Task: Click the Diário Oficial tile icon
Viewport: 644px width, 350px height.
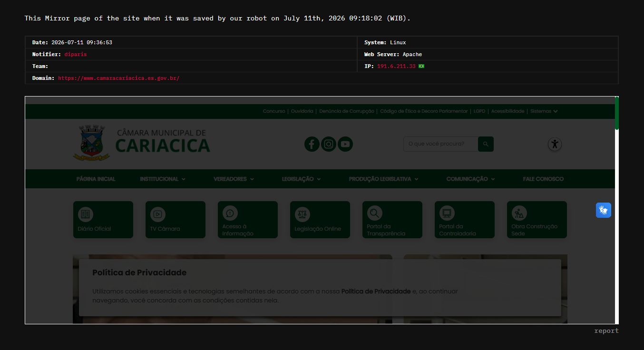Action: point(86,214)
